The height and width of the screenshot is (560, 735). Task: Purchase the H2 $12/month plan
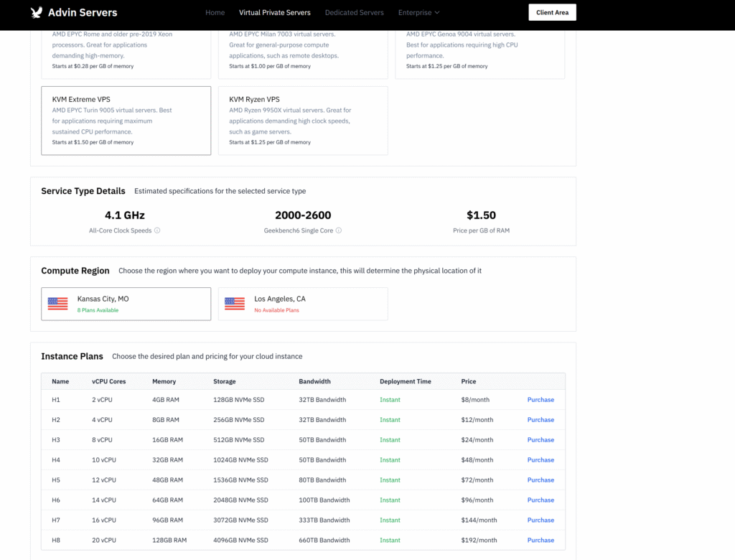540,420
